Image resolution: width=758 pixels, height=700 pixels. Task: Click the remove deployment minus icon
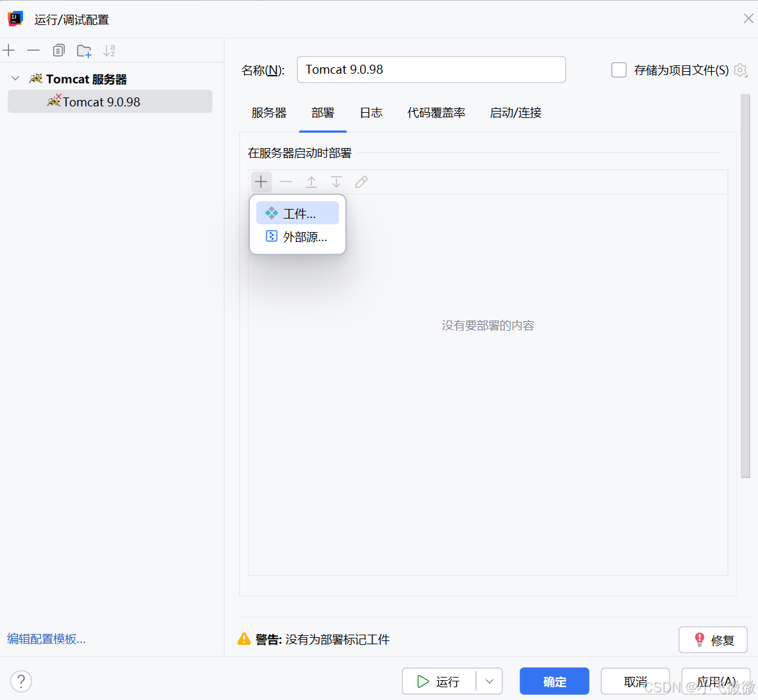click(x=286, y=182)
